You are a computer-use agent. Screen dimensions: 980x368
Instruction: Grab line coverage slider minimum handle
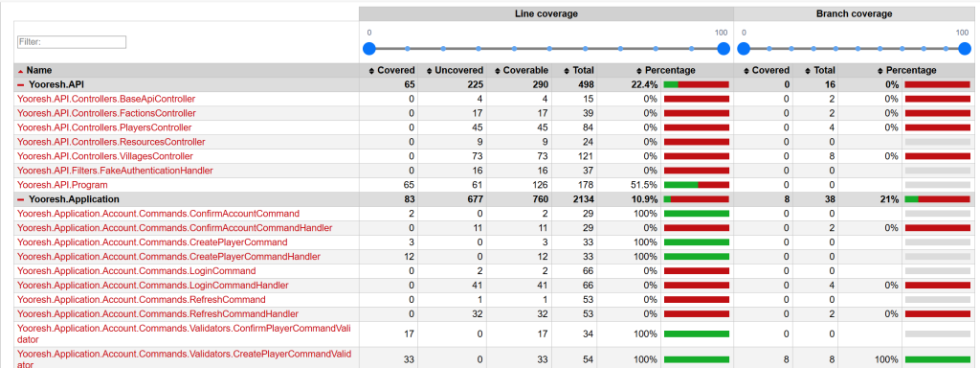369,48
